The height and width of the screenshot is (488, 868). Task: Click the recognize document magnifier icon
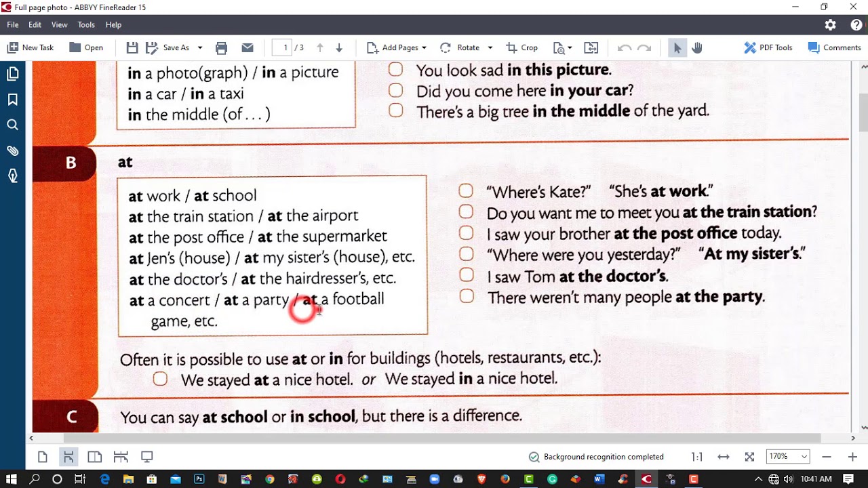[559, 47]
